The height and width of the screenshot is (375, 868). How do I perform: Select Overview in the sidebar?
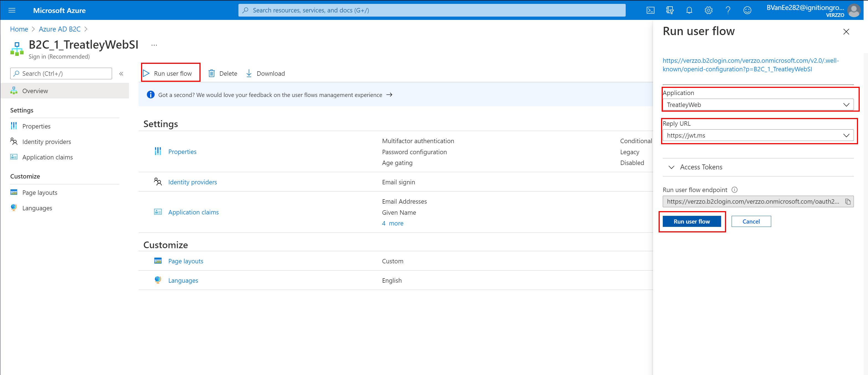click(x=64, y=91)
